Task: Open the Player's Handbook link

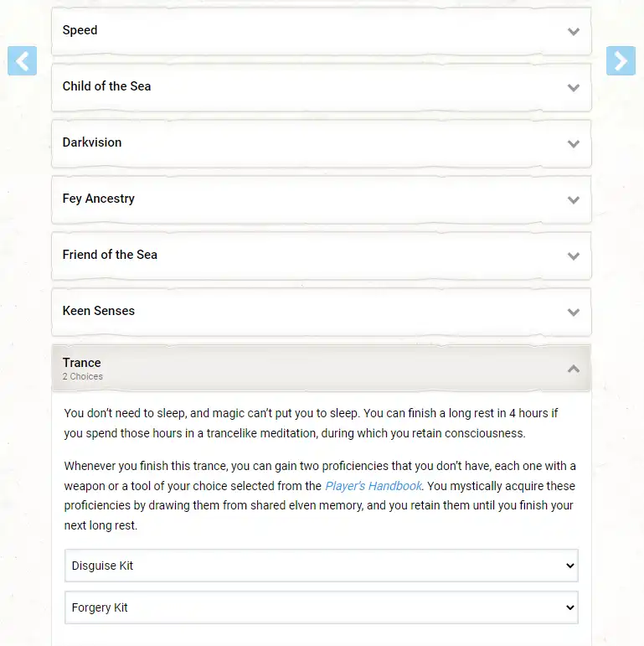Action: click(x=374, y=486)
